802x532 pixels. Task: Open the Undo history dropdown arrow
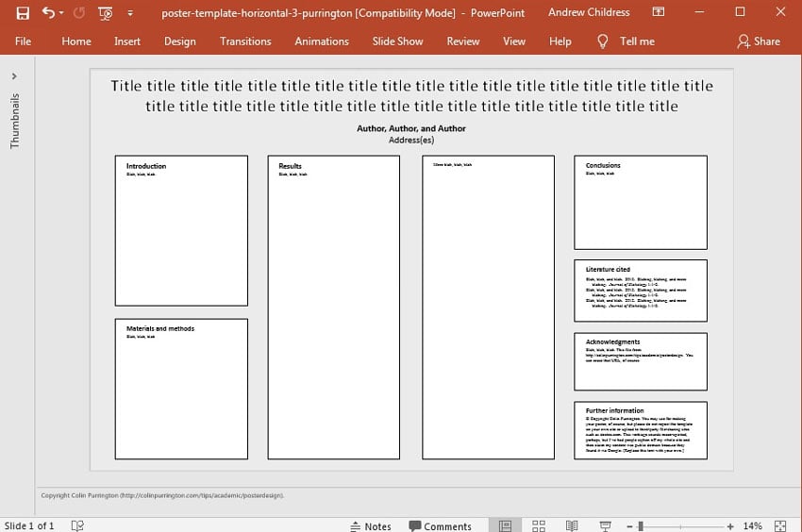61,13
